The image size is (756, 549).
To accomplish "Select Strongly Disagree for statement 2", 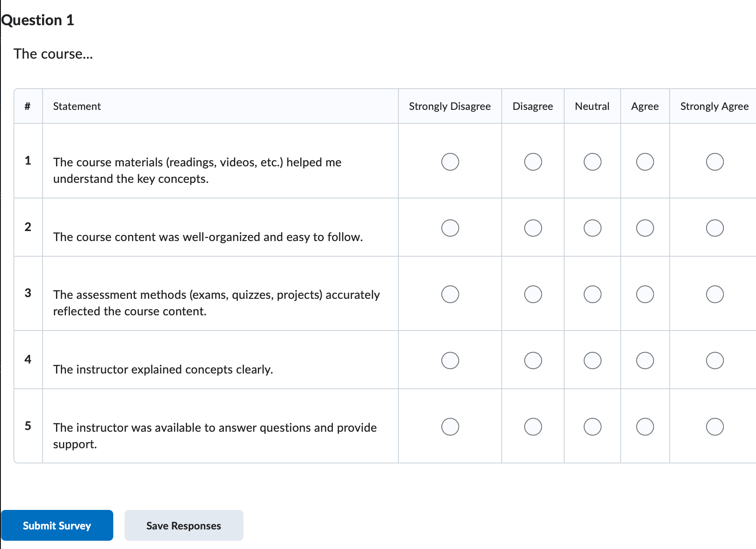I will tap(450, 228).
